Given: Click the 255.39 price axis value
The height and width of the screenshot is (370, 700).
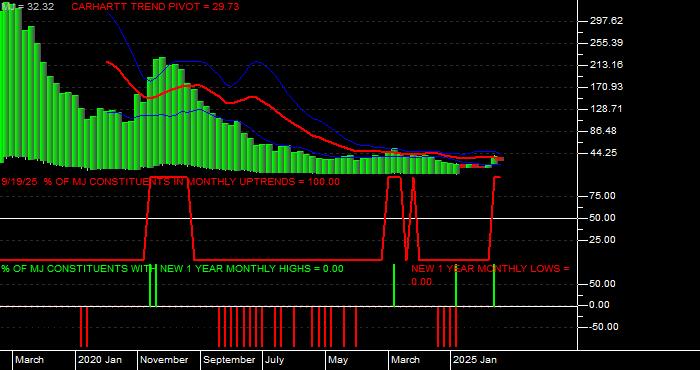Looking at the screenshot, I should [606, 43].
